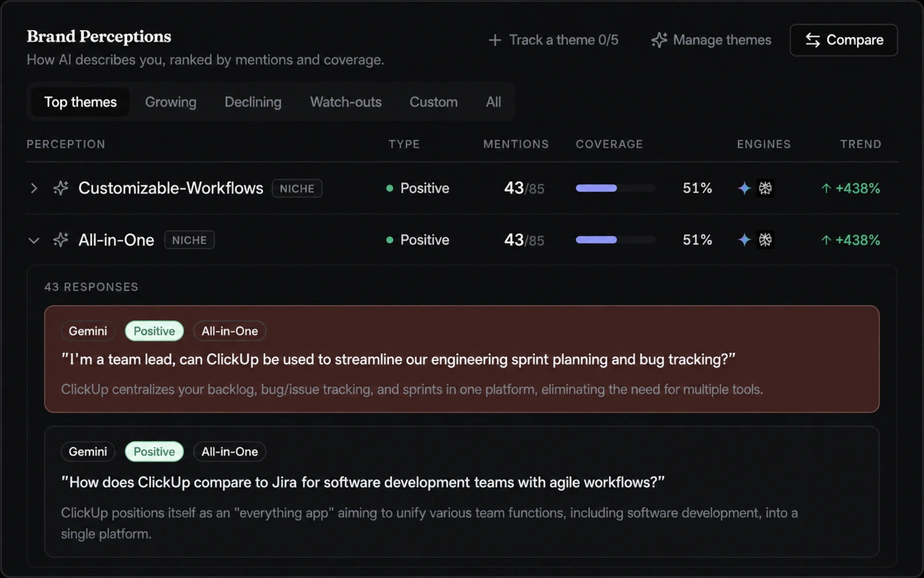Click the ENGINES column header
The image size is (924, 578).
pos(764,144)
